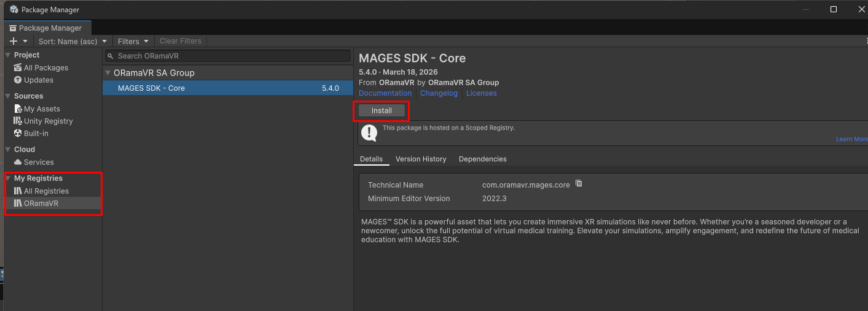868x311 pixels.
Task: Select Services under Cloud
Action: (39, 163)
